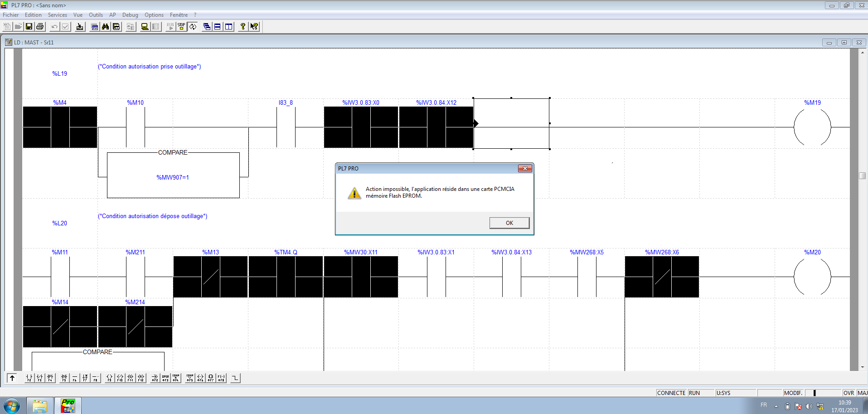Select the %MW907=1 compare block
This screenshot has height=414, width=868.
click(173, 175)
